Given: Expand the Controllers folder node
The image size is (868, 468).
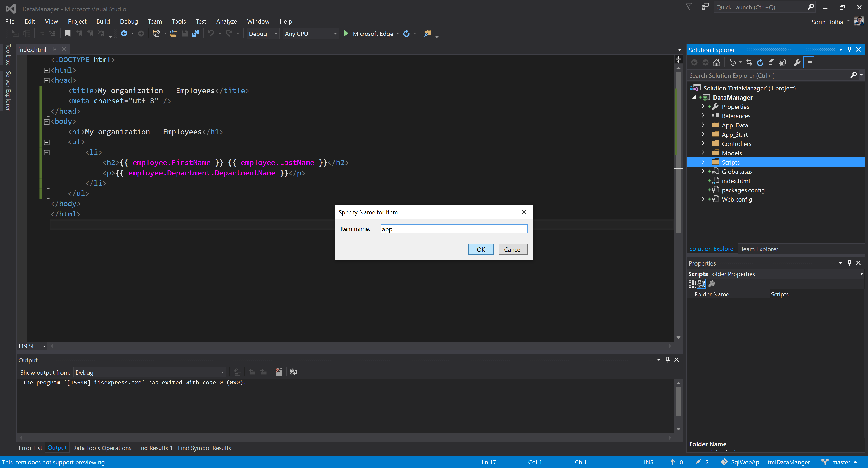Looking at the screenshot, I should pos(703,143).
